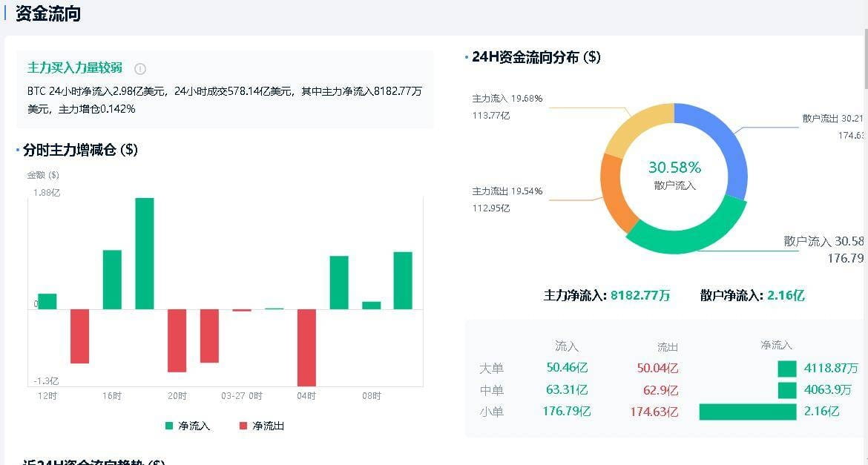Click the 30.58% value in donut center

tap(674, 167)
